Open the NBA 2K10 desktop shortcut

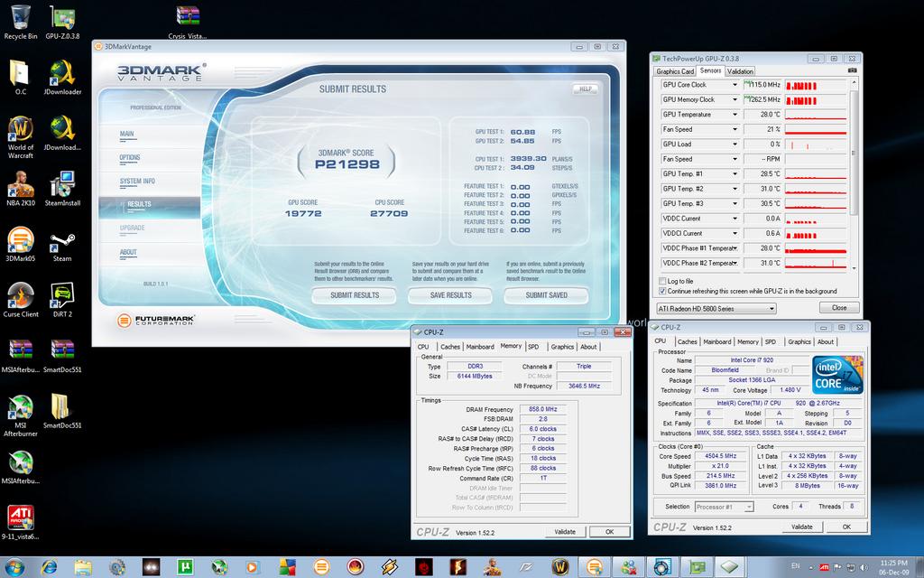pyautogui.click(x=21, y=189)
